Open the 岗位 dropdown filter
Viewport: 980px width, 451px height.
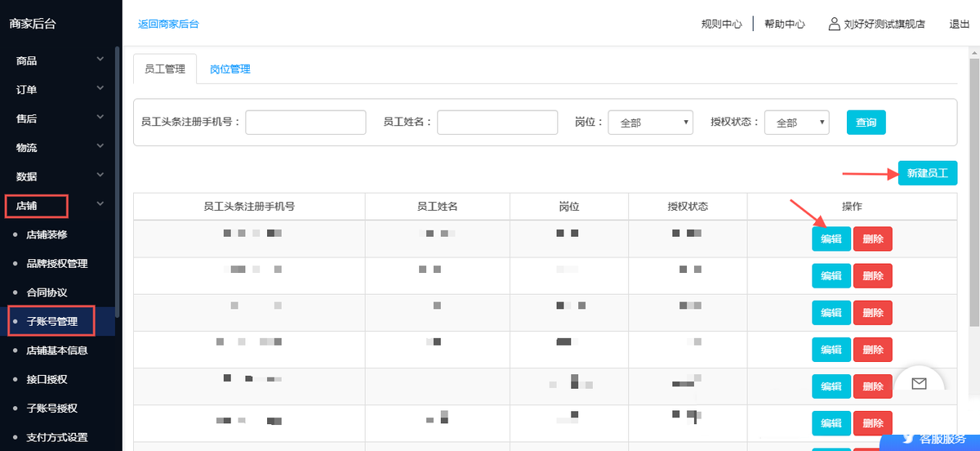click(651, 123)
